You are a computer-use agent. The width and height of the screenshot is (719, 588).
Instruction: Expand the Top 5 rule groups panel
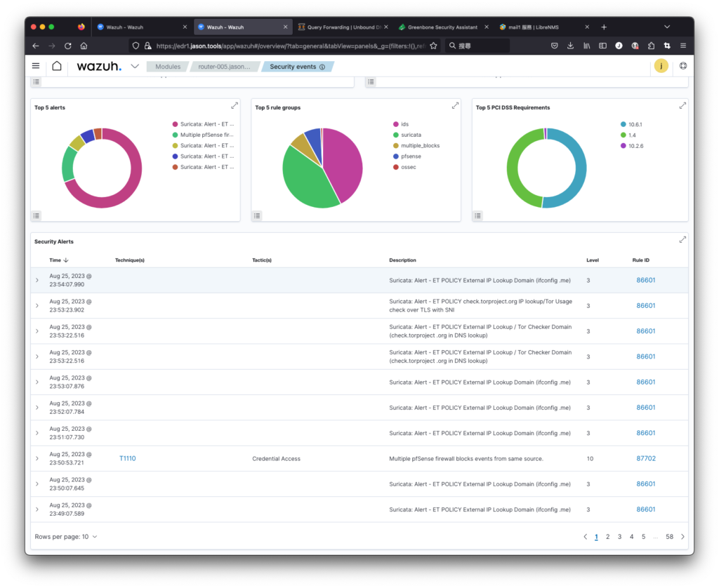(455, 106)
